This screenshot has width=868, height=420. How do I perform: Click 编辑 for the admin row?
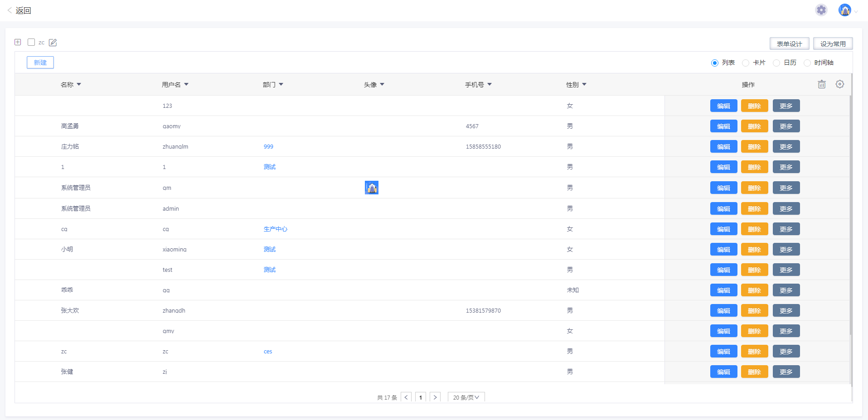pos(723,208)
